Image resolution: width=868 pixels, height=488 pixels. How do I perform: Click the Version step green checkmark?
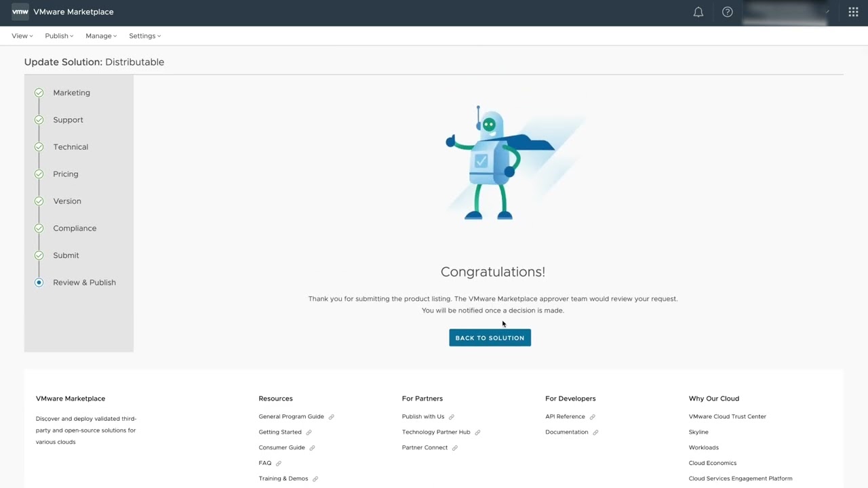click(x=39, y=201)
